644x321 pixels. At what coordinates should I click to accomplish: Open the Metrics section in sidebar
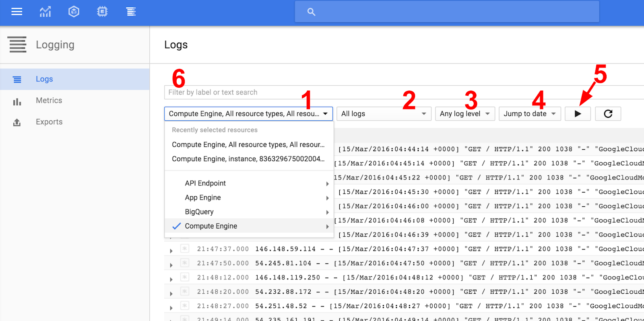coord(49,101)
